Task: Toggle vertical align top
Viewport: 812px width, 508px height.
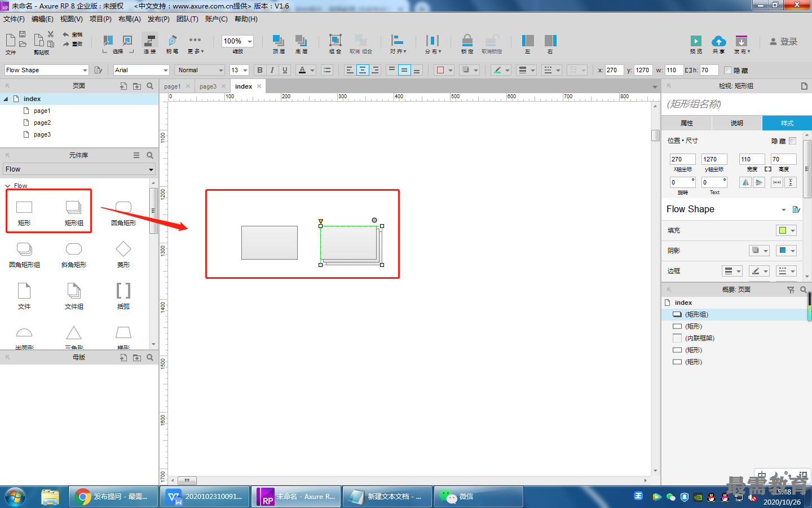Action: [392, 70]
